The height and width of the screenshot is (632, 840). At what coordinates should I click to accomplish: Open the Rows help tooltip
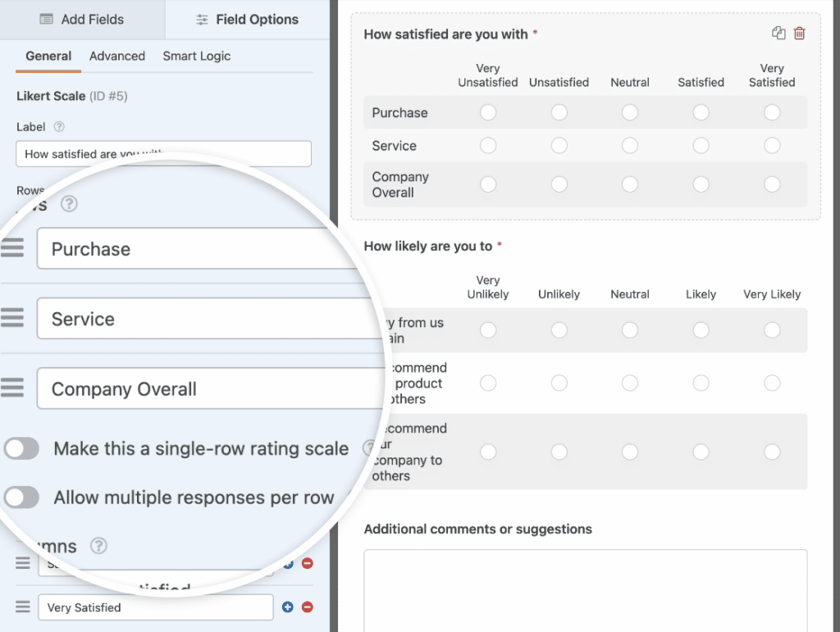point(70,204)
